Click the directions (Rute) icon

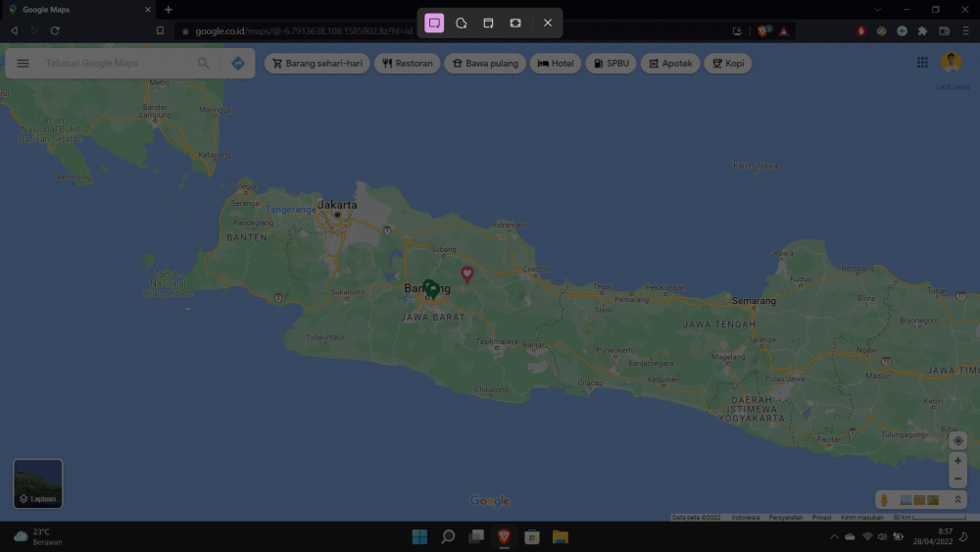pyautogui.click(x=238, y=64)
